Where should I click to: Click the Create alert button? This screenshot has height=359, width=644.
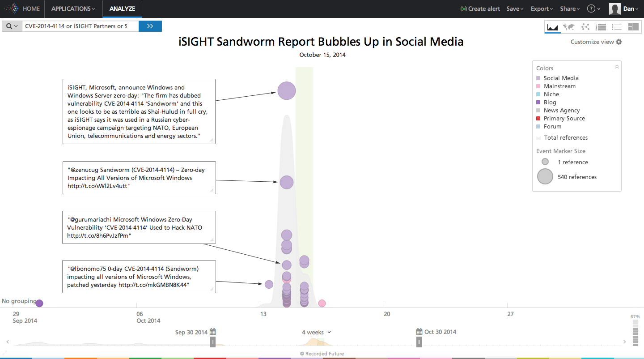(x=480, y=9)
